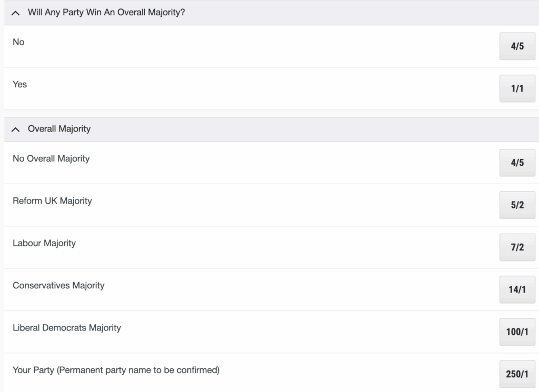
Task: Click the 14/1 Conservatives Majority odds
Action: [517, 289]
